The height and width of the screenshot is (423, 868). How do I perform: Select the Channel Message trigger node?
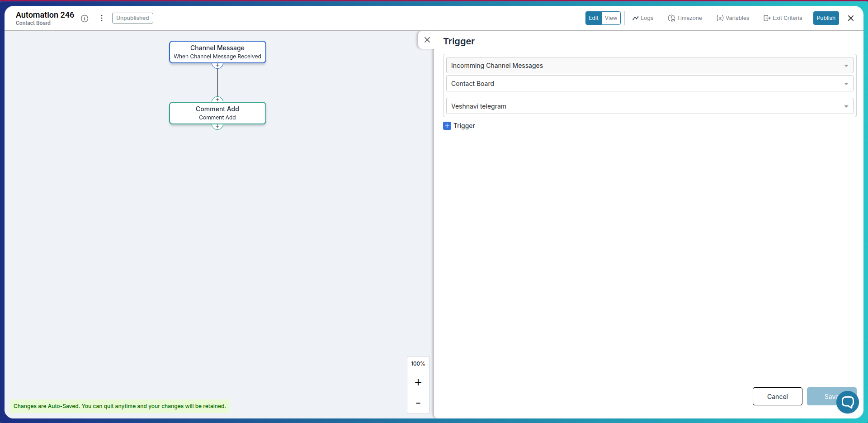[x=217, y=52]
